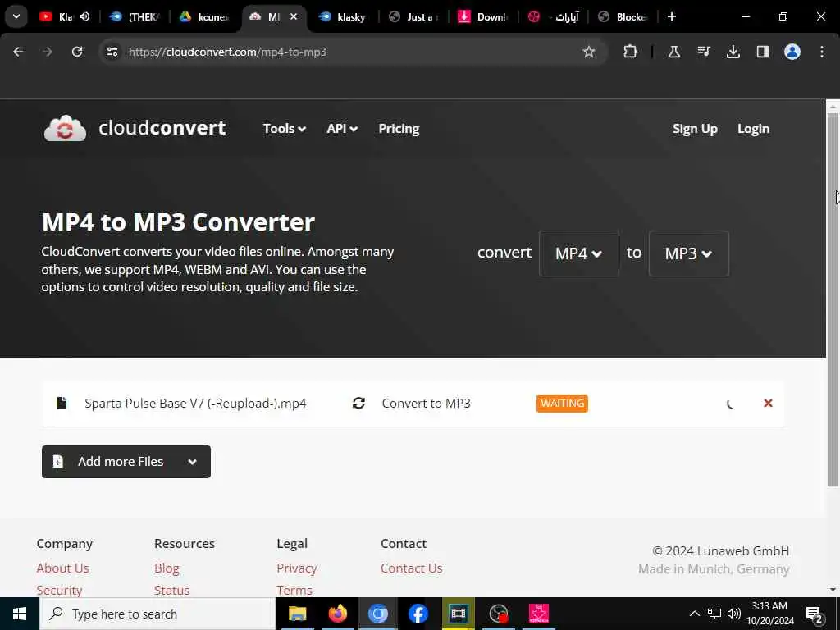The height and width of the screenshot is (630, 840).
Task: Open File Explorer from the taskbar
Action: pos(297,614)
